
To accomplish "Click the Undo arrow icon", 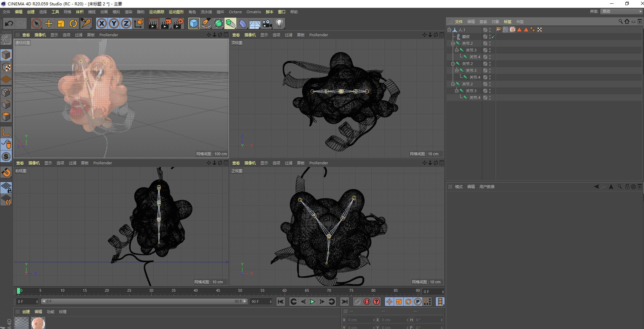I will point(9,23).
